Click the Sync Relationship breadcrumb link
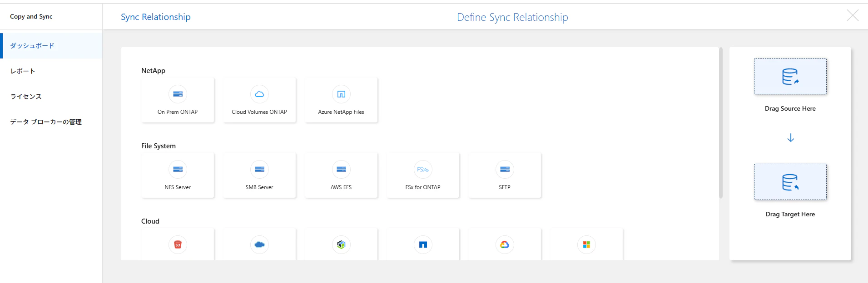This screenshot has width=868, height=283. 155,17
